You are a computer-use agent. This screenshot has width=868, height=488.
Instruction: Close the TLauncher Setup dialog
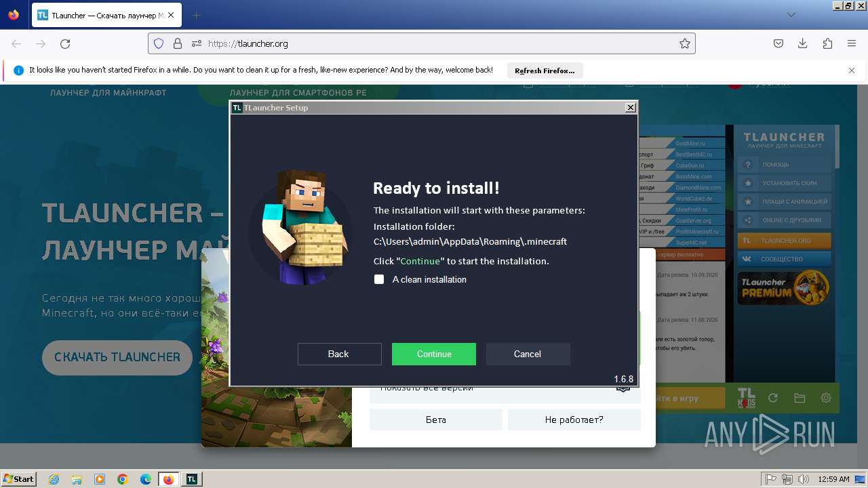tap(630, 108)
